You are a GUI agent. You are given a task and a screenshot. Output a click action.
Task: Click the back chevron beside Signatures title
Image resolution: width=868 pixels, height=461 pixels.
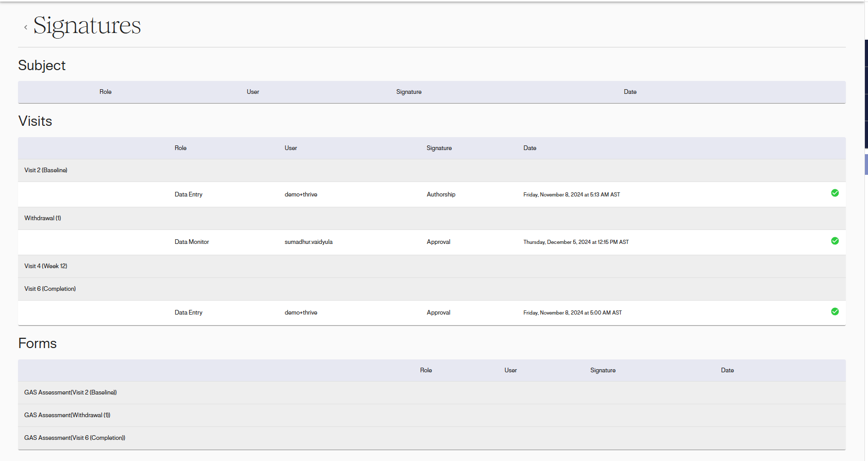coord(26,27)
